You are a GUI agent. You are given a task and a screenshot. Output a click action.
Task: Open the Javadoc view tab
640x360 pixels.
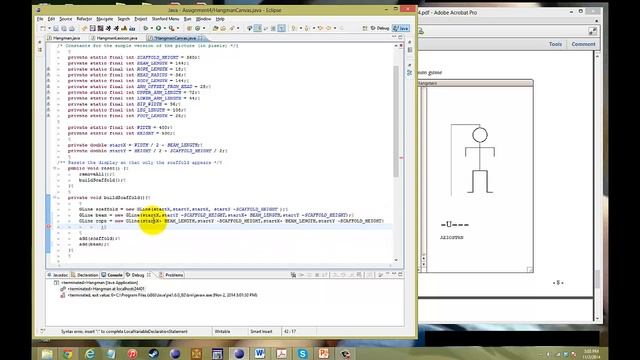tap(58, 275)
